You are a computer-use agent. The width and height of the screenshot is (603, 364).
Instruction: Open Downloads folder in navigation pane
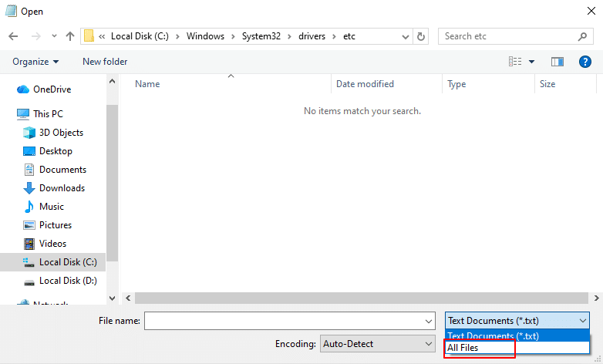(62, 188)
